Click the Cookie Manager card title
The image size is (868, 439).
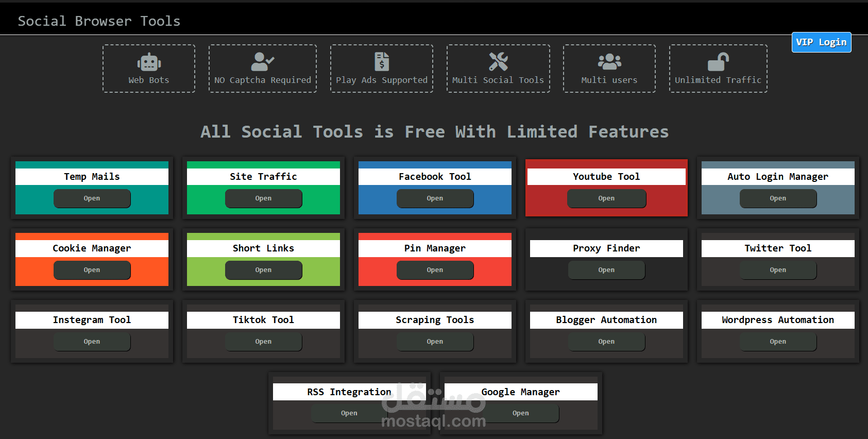(92, 248)
